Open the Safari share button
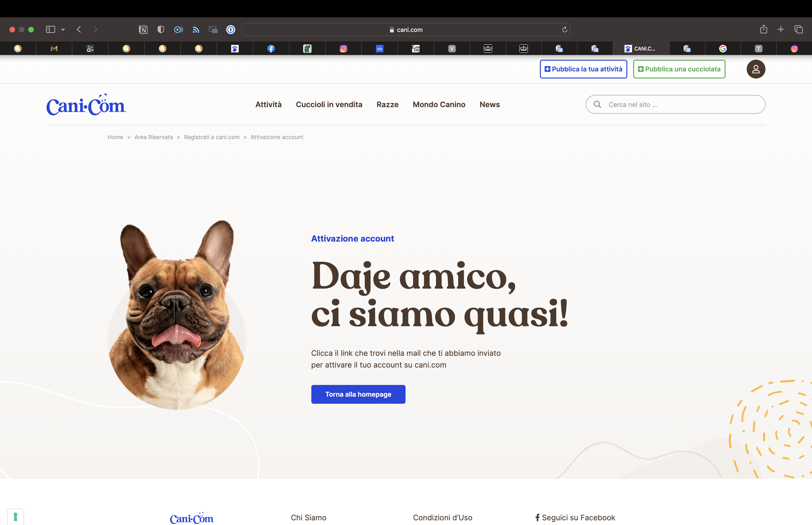This screenshot has width=812, height=525. (764, 29)
